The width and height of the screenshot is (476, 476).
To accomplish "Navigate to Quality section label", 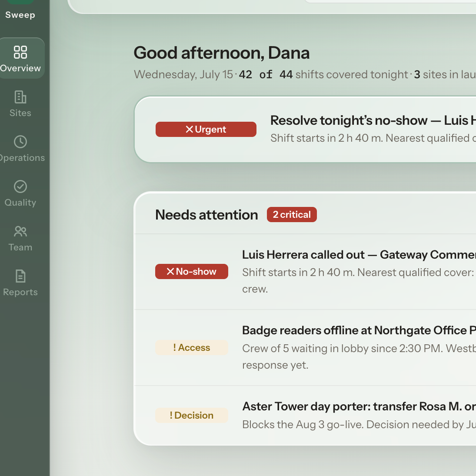I will pyautogui.click(x=20, y=203).
